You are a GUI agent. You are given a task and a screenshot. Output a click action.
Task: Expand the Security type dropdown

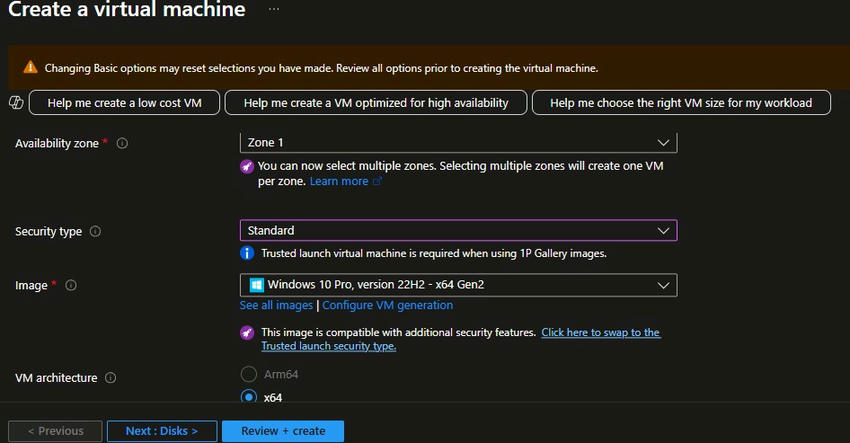click(458, 231)
